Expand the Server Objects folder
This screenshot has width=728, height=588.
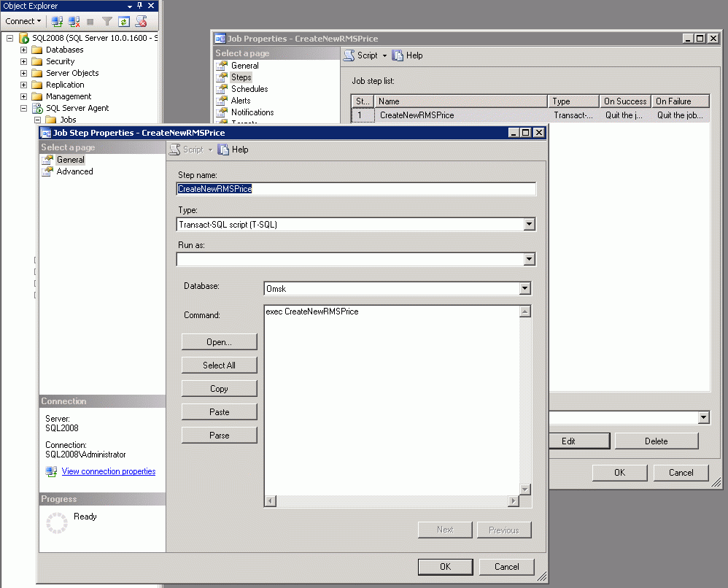tap(23, 73)
